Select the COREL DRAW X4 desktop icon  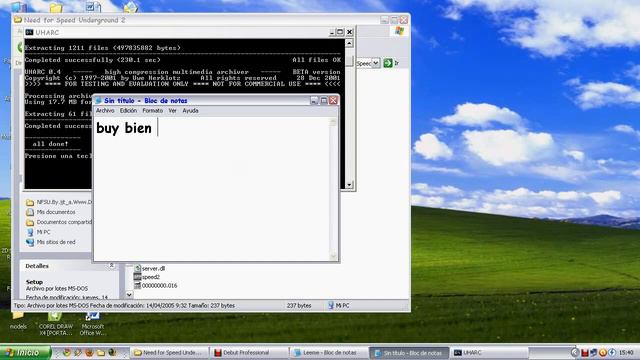(56, 324)
